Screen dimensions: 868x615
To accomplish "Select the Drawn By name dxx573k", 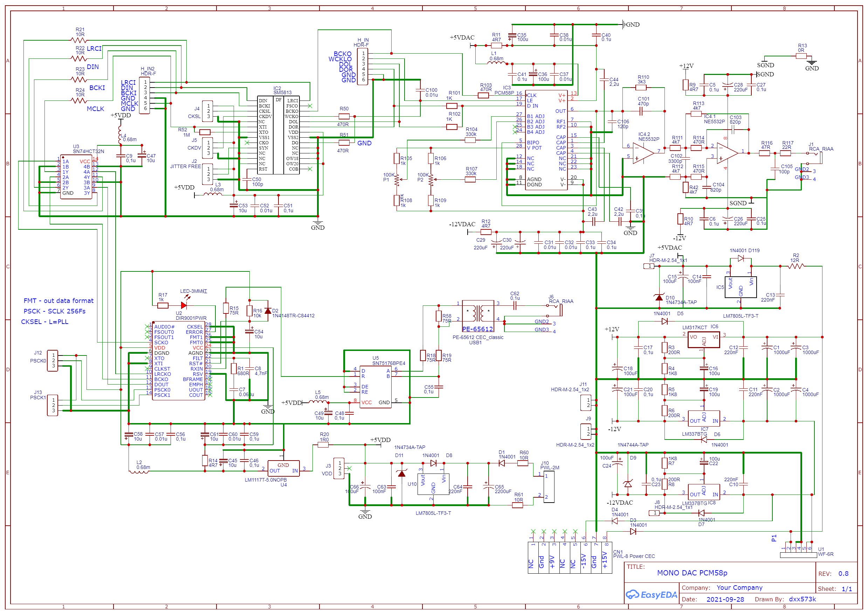I will point(802,599).
